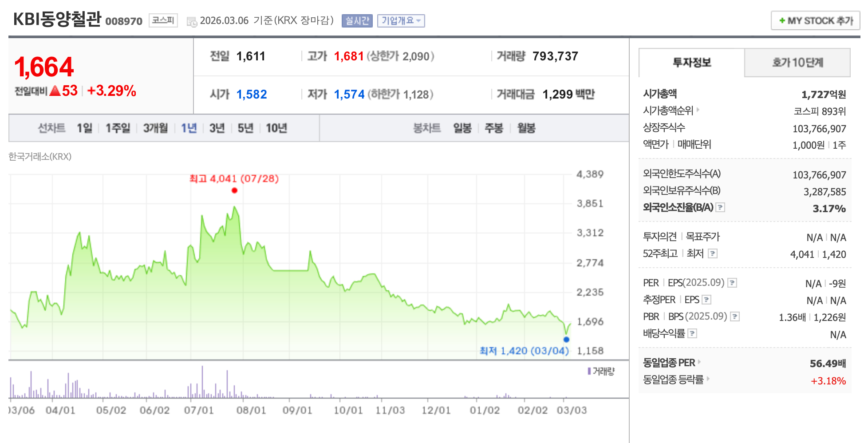Click the 거래량 volume legend

point(601,371)
